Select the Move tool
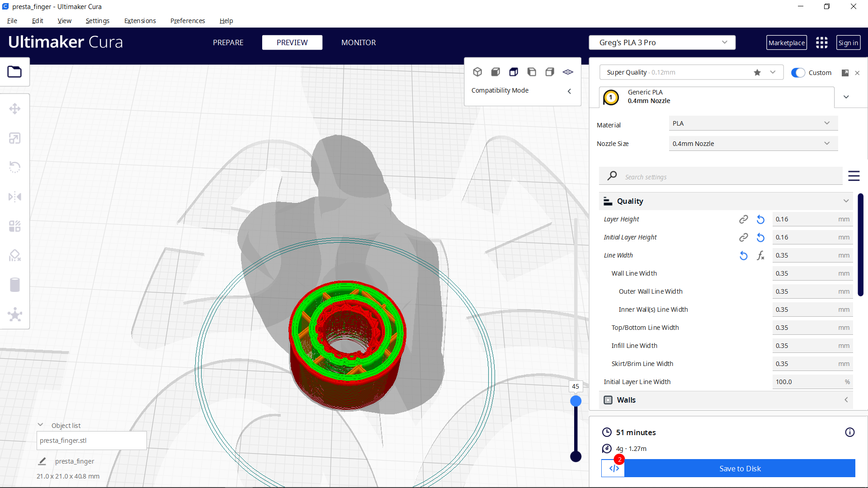This screenshot has height=488, width=868. [15, 108]
